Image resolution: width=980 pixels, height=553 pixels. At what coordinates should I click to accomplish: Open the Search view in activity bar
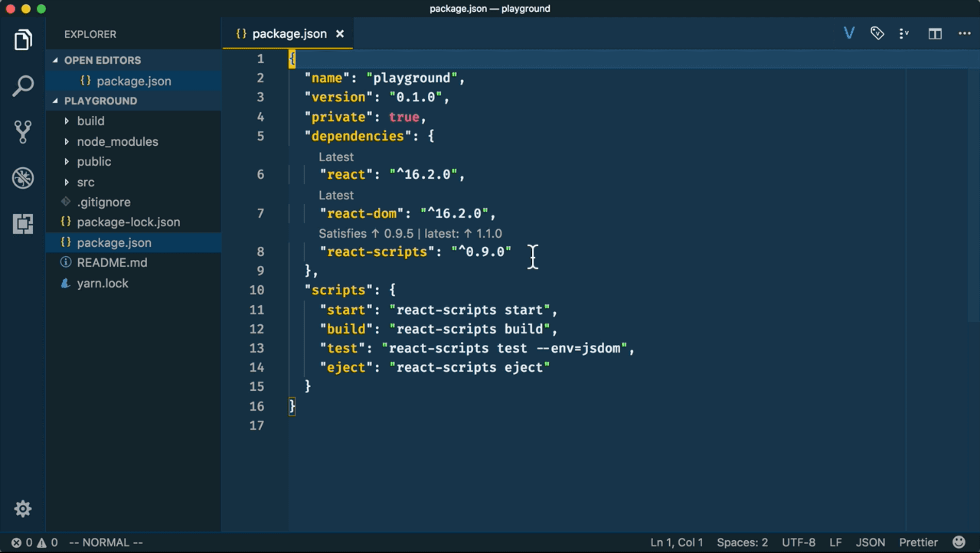pyautogui.click(x=23, y=85)
